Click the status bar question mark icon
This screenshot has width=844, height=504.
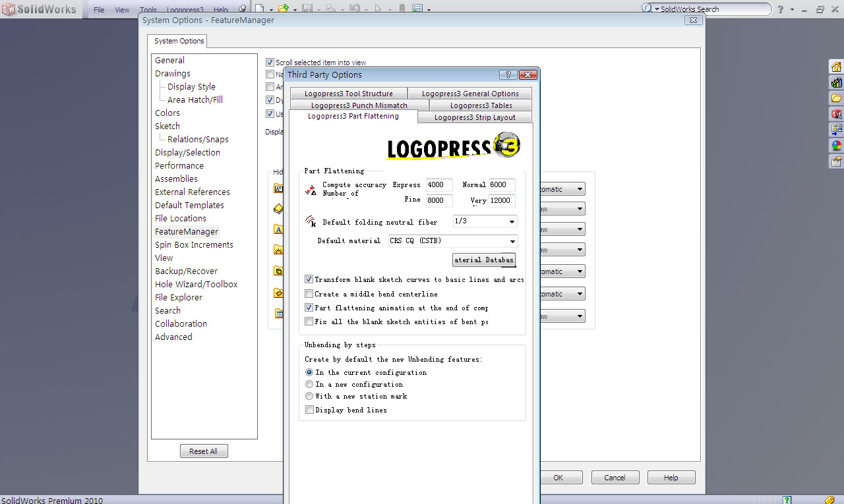(787, 500)
